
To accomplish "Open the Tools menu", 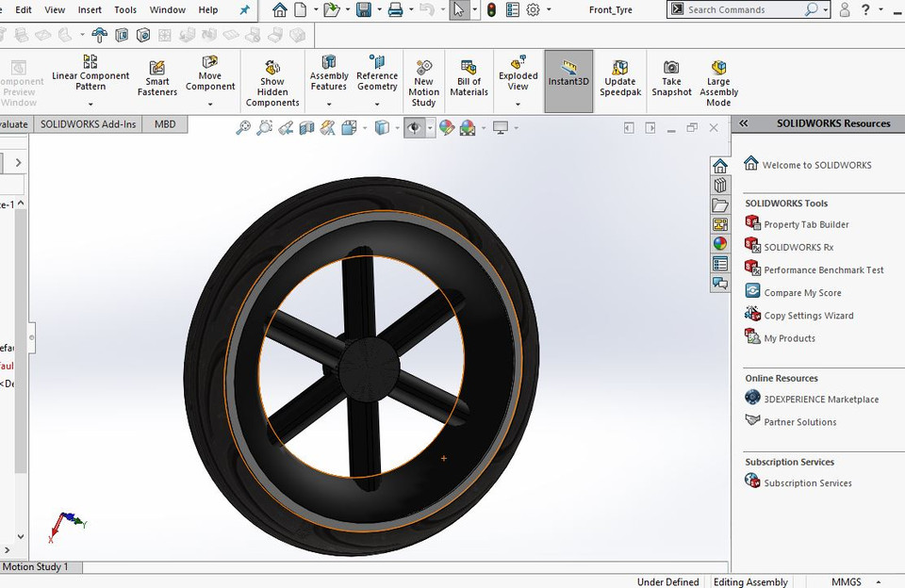I will tap(124, 10).
